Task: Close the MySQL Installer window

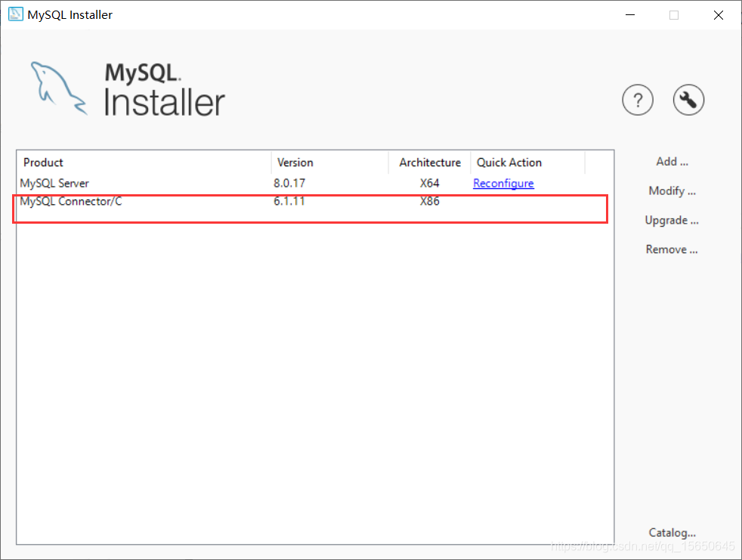Action: coord(719,14)
